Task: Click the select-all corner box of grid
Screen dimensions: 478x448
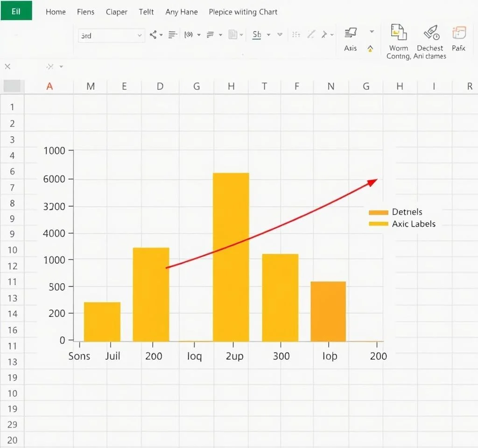Action: tap(12, 86)
